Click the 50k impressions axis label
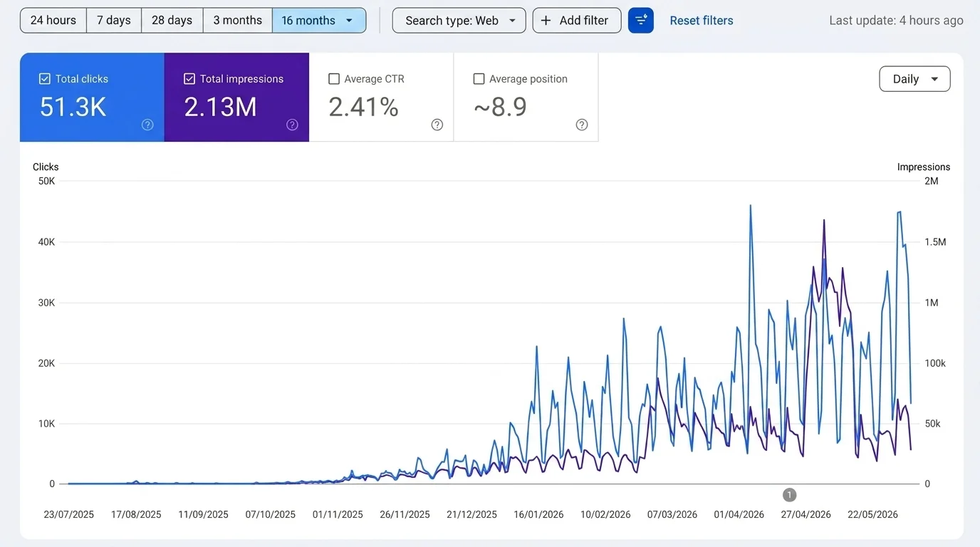 click(x=932, y=424)
